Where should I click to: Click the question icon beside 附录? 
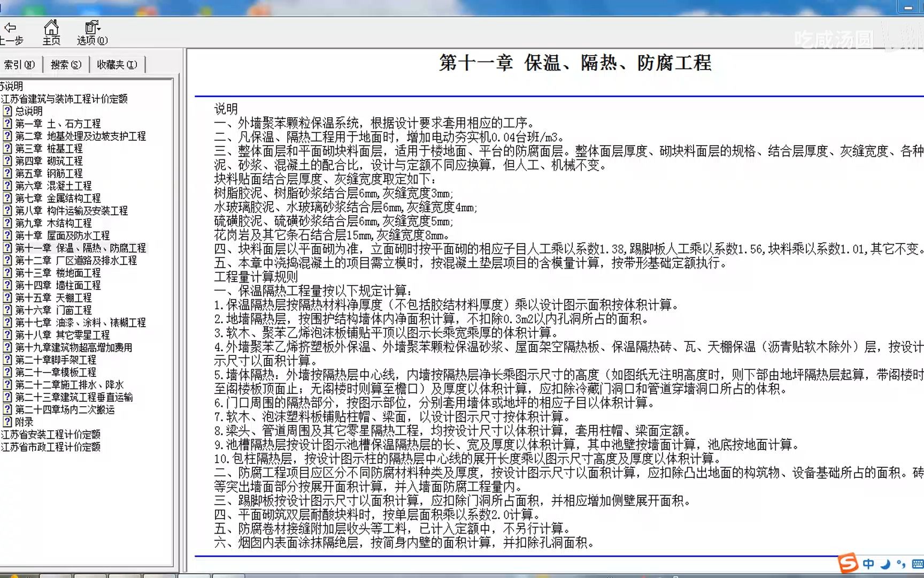point(7,422)
